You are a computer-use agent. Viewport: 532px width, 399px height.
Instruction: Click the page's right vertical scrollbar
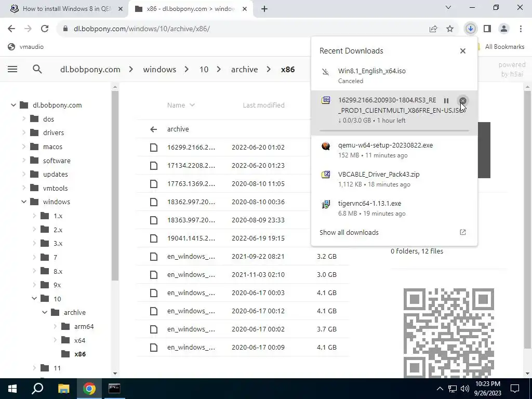[x=528, y=219]
